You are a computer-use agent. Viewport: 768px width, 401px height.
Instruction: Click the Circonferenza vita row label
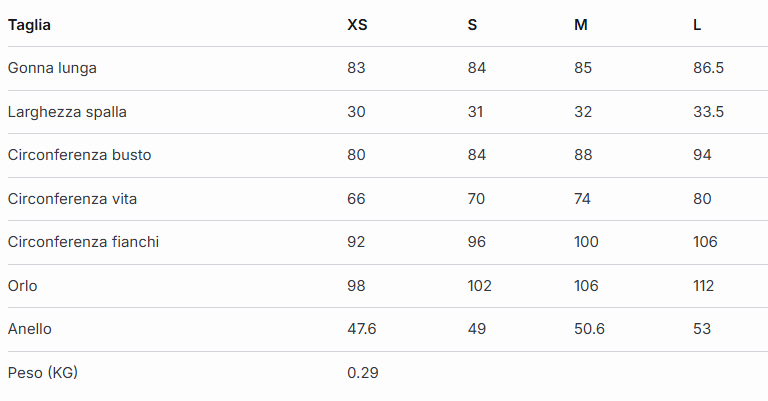72,199
